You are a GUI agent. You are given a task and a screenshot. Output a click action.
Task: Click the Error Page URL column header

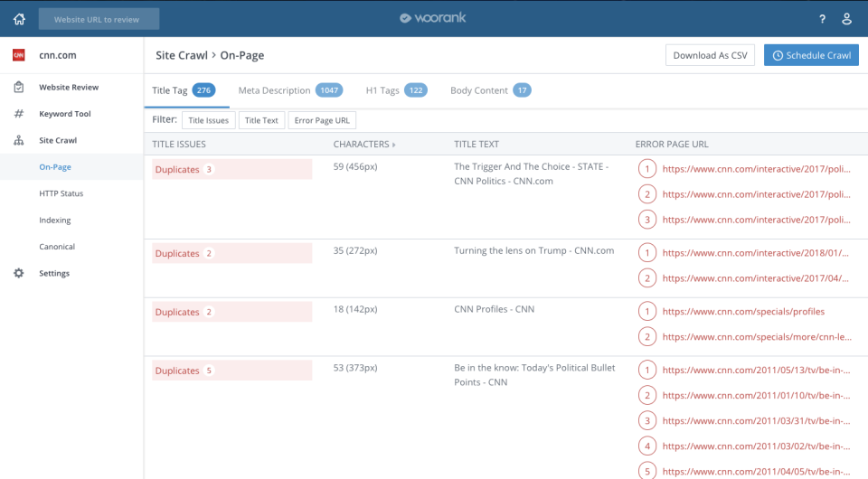672,144
